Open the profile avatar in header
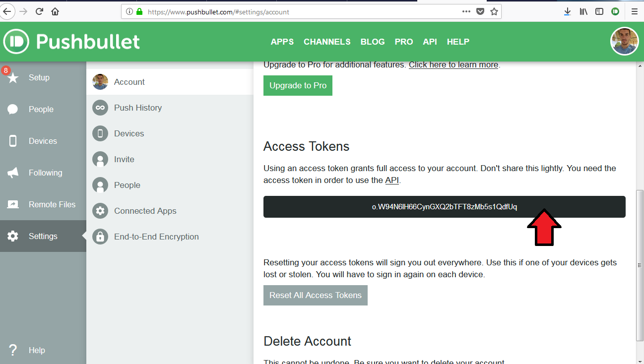The width and height of the screenshot is (644, 364). click(x=624, y=41)
